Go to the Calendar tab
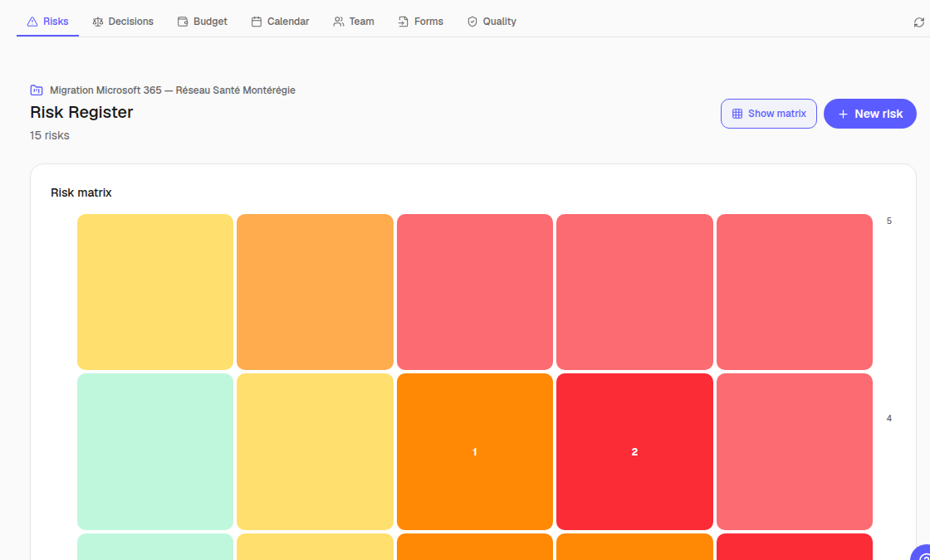930x560 pixels. tap(280, 22)
